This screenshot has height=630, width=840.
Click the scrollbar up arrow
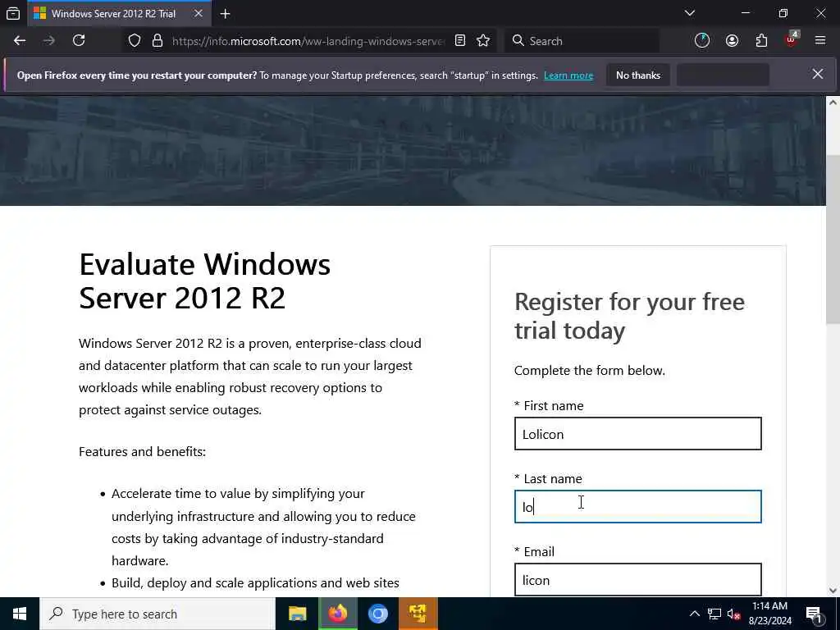pyautogui.click(x=833, y=103)
